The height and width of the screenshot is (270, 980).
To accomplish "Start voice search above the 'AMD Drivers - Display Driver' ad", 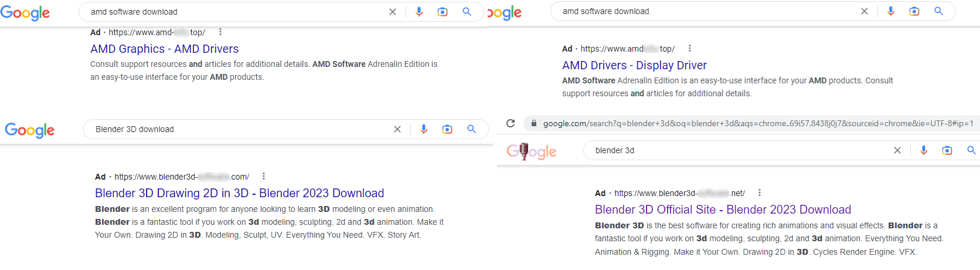I will click(x=891, y=11).
